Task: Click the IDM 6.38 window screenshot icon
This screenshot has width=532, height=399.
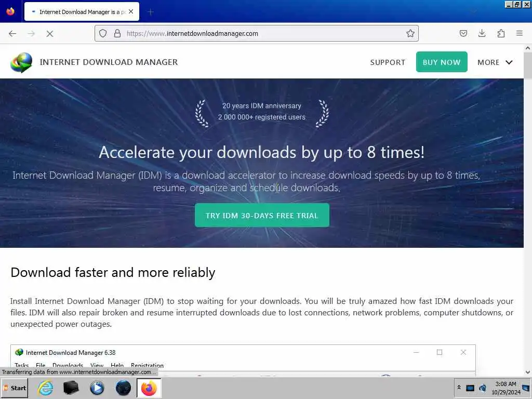Action: 19,352
